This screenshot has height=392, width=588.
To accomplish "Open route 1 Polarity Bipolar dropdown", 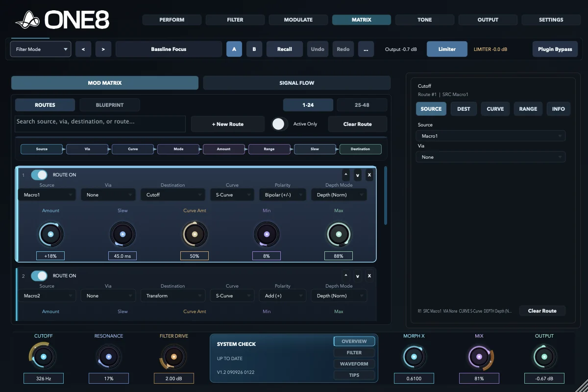I will coord(283,195).
